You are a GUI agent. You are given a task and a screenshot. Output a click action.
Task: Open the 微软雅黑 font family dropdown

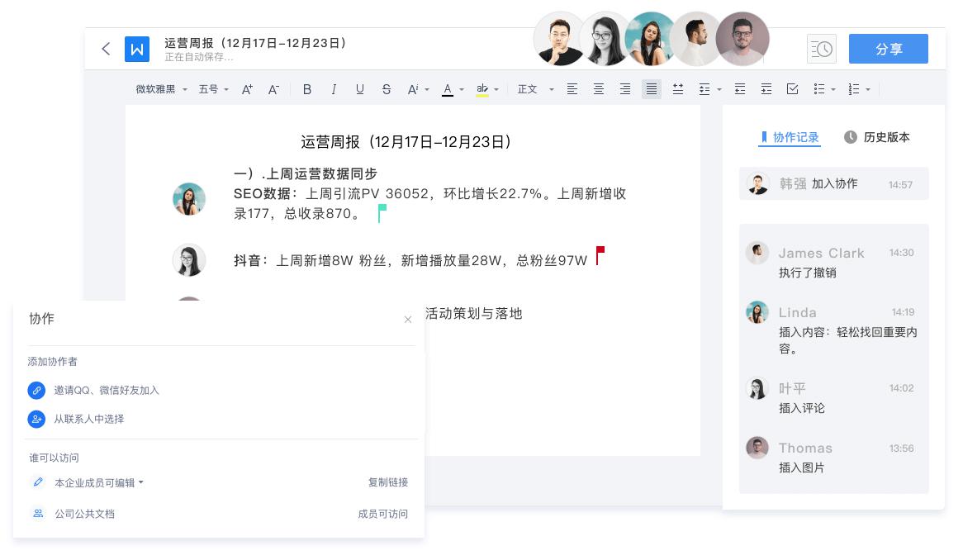[x=161, y=88]
